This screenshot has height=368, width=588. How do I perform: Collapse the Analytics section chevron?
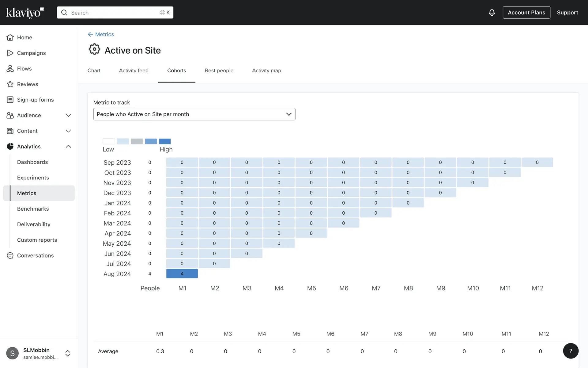point(68,147)
